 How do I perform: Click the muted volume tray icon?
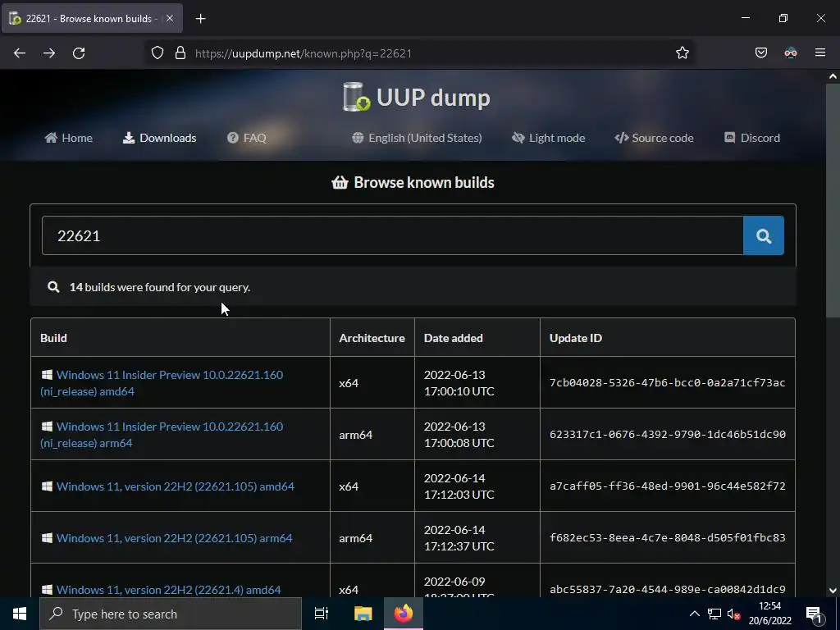click(x=733, y=614)
